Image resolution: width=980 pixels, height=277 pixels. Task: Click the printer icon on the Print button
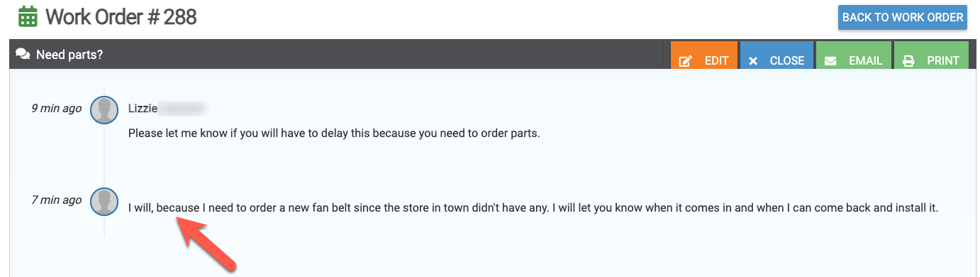point(908,61)
